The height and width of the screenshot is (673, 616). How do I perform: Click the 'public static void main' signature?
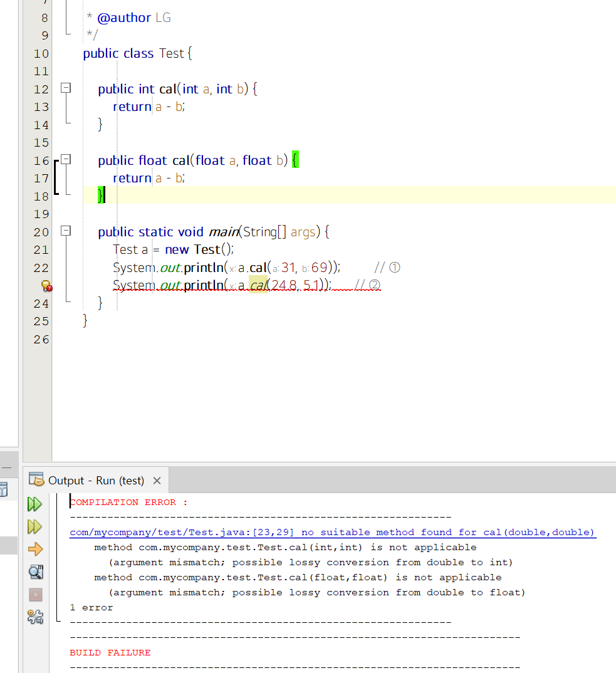[213, 232]
